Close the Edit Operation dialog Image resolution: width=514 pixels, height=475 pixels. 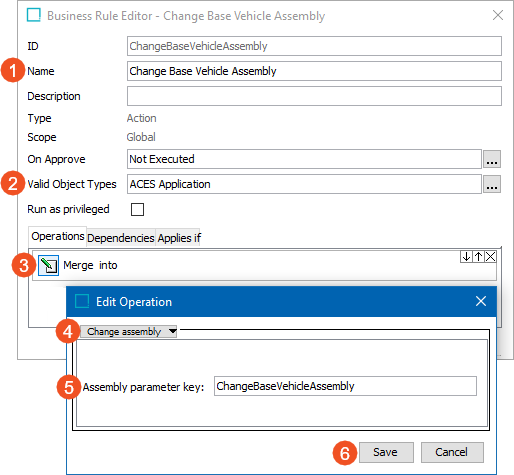coord(481,301)
